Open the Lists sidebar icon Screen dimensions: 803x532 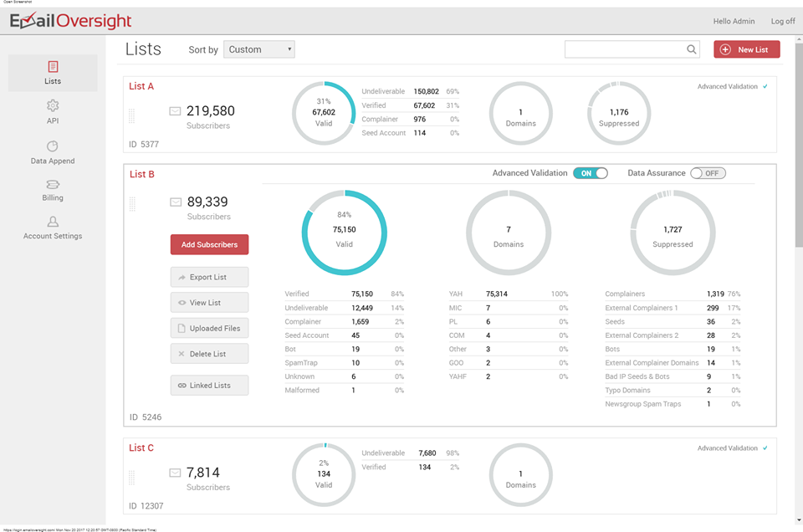53,67
